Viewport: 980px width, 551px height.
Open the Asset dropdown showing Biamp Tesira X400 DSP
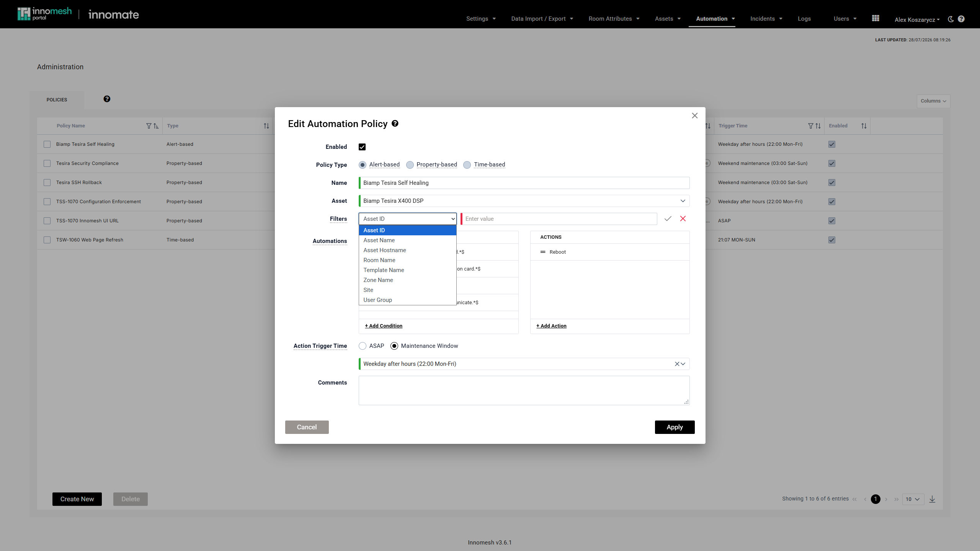point(524,201)
